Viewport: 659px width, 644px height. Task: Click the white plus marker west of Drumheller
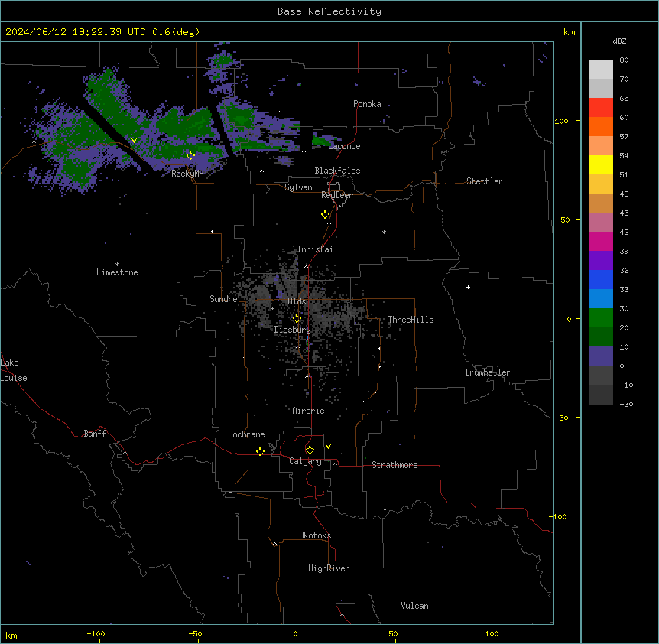468,287
